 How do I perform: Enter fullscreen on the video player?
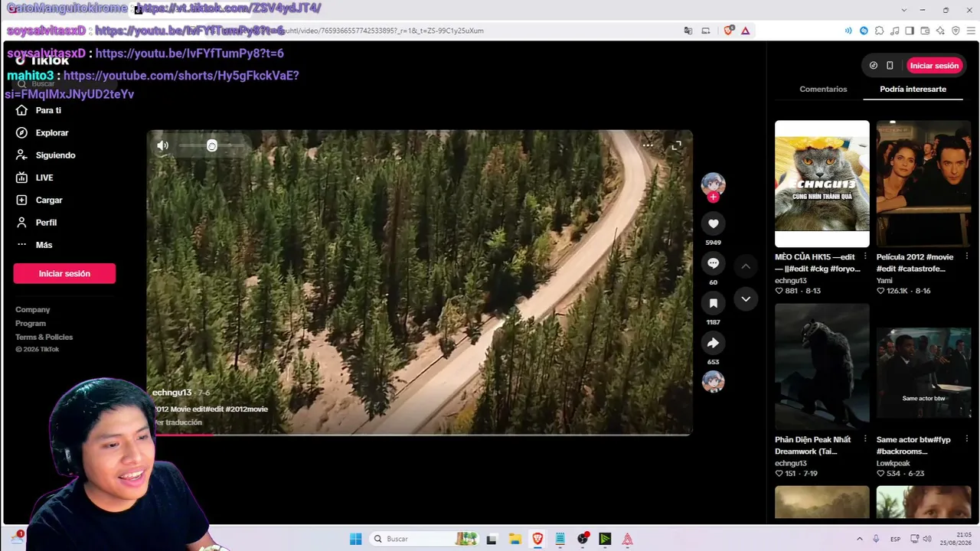pos(677,145)
